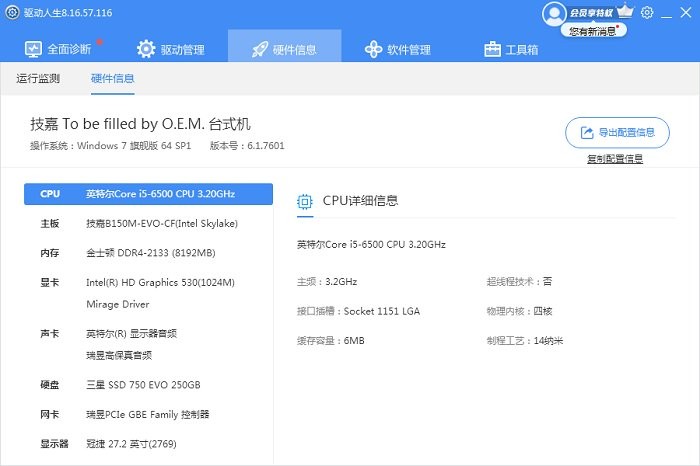Click the user avatar icon

tap(554, 13)
